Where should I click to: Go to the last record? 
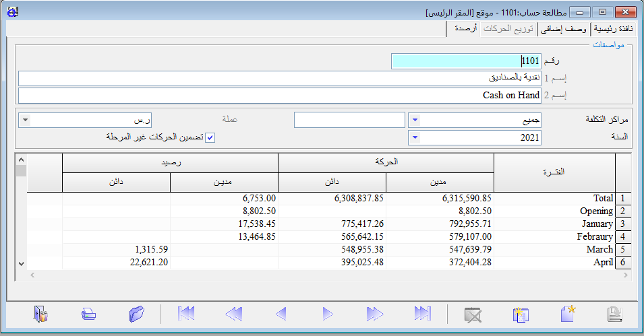click(x=423, y=314)
